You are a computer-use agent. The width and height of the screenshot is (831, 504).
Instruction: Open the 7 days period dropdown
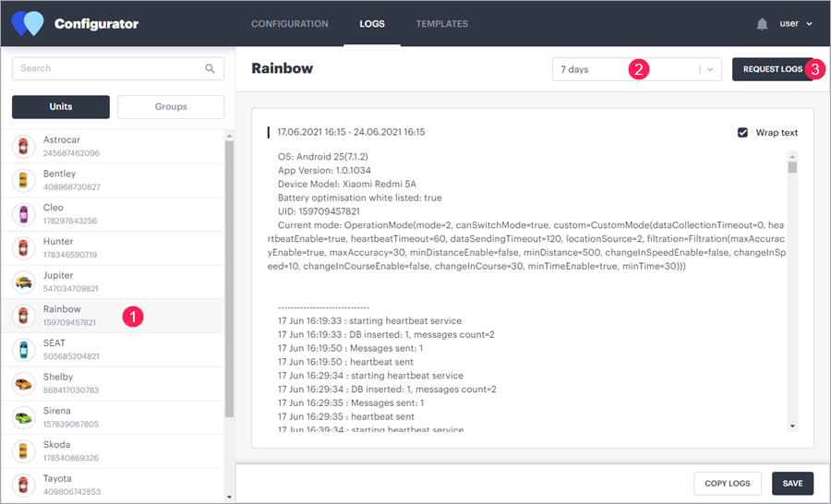636,69
